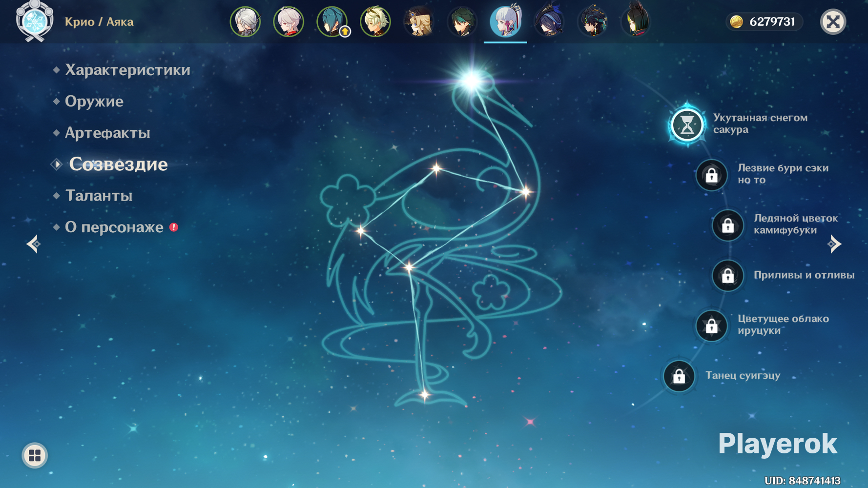This screenshot has width=868, height=488.
Task: Switch to the blonde character wearing a hat
Action: (x=419, y=21)
